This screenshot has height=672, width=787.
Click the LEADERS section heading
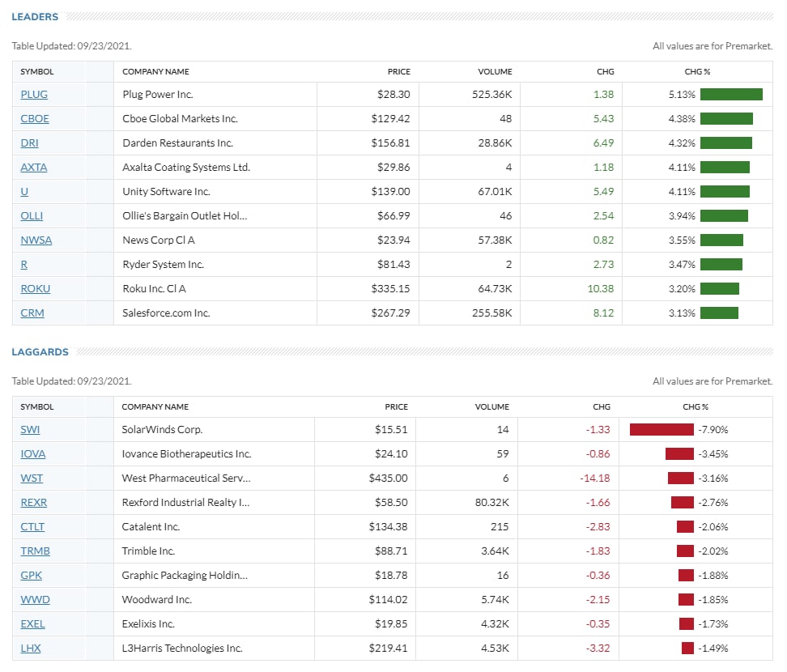[x=35, y=16]
